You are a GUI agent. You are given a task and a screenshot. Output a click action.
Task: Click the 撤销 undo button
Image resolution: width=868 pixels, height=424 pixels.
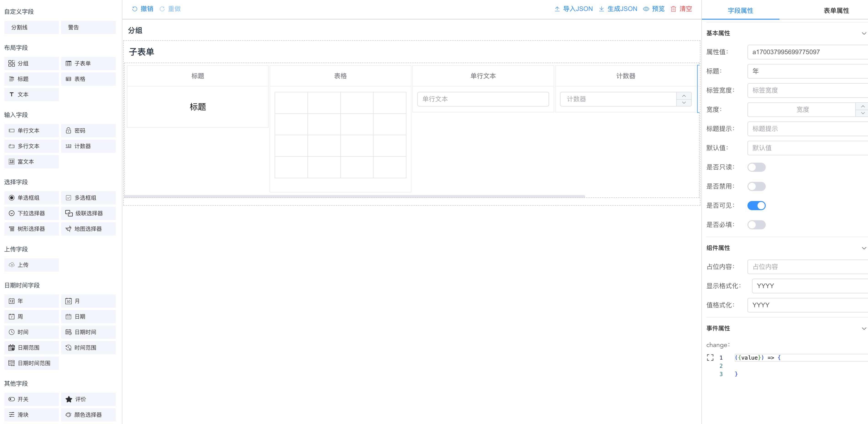point(142,9)
